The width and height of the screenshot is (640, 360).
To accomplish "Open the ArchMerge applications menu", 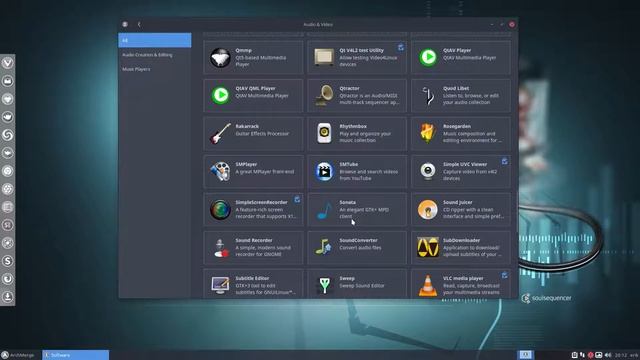I will point(18,355).
